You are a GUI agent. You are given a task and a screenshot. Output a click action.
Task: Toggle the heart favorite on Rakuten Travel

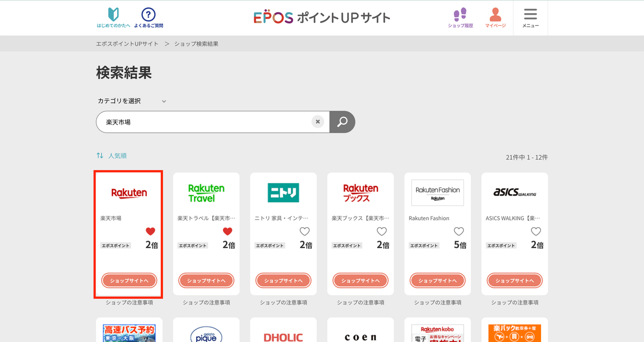(227, 232)
